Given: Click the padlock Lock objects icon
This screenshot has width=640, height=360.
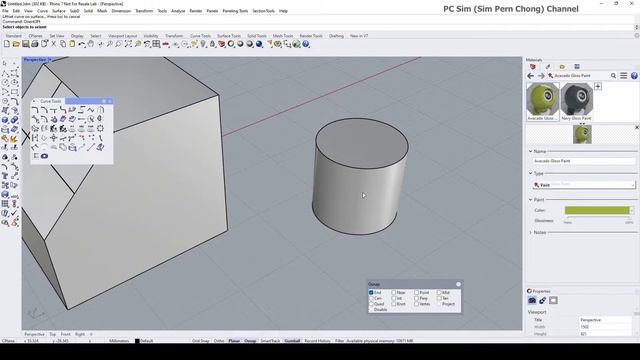Looking at the screenshot, I should click(212, 44).
